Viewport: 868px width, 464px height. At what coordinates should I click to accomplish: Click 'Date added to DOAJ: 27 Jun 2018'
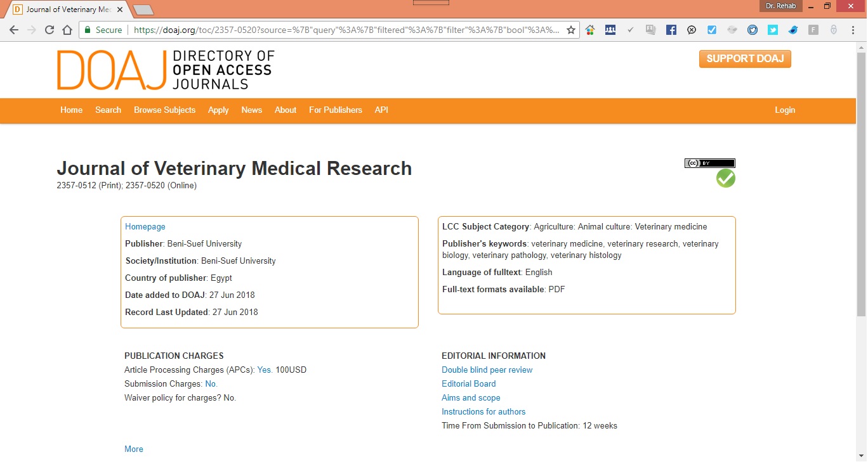190,295
